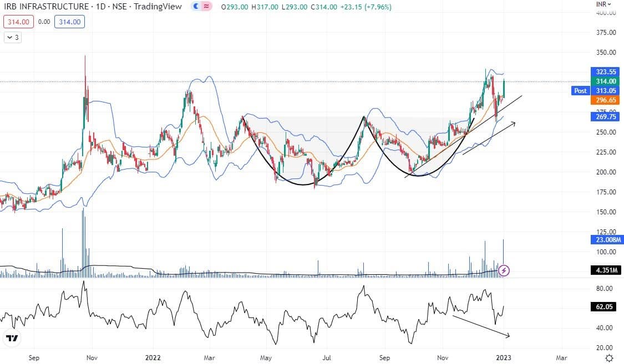The height and width of the screenshot is (364, 624).
Task: Select the green 314.00 last price label
Action: click(602, 81)
